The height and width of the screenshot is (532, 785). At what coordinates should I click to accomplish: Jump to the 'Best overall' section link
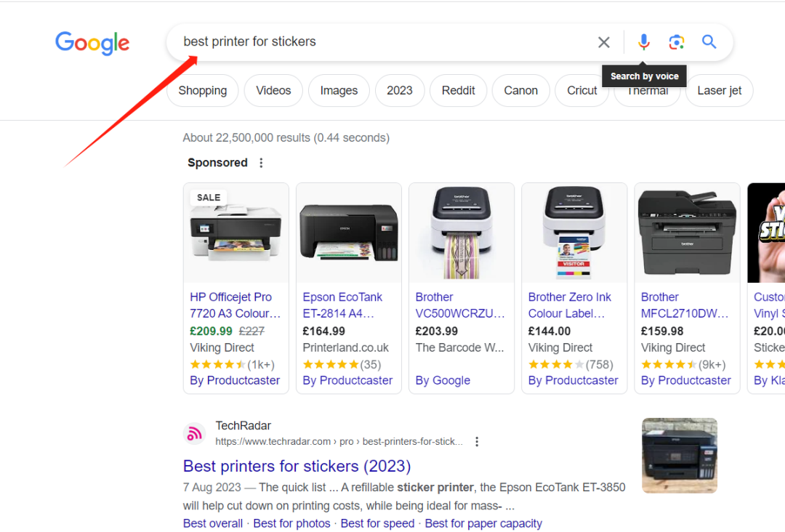tap(213, 523)
